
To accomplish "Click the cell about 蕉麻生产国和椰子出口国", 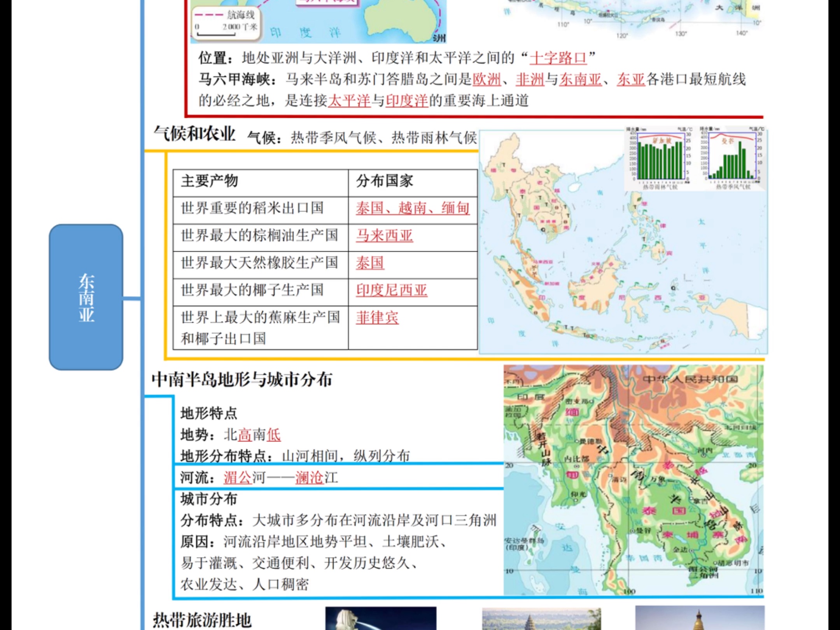I will [x=261, y=327].
